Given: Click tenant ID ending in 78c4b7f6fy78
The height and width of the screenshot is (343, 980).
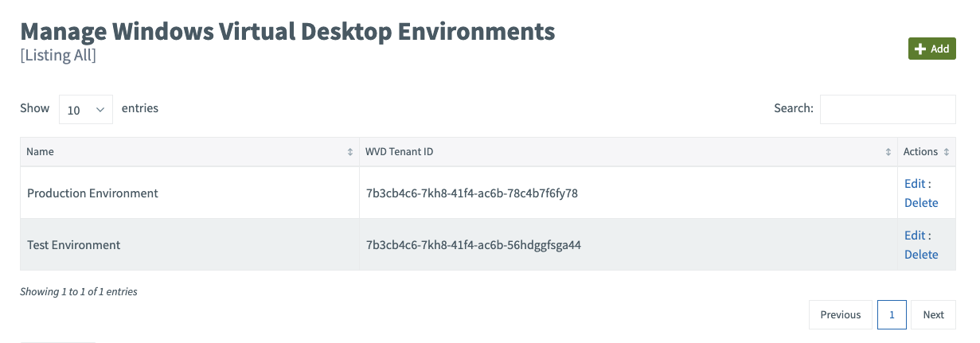Looking at the screenshot, I should coord(472,193).
